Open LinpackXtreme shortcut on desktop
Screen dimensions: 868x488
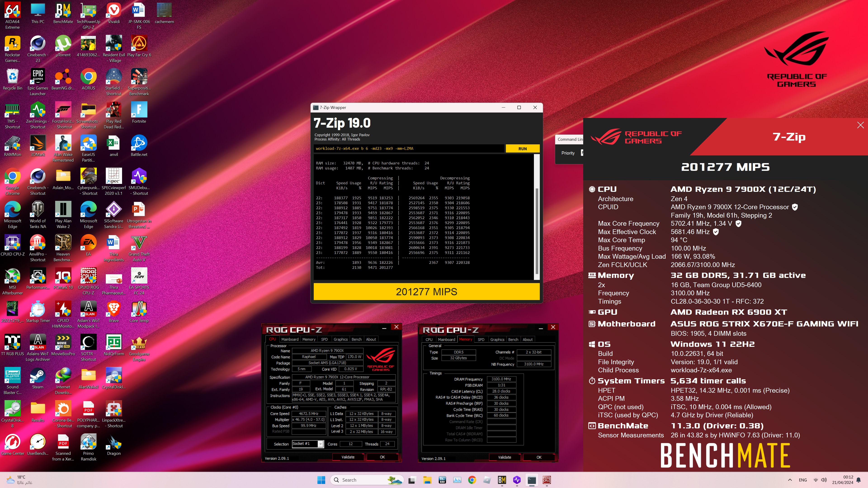click(113, 414)
